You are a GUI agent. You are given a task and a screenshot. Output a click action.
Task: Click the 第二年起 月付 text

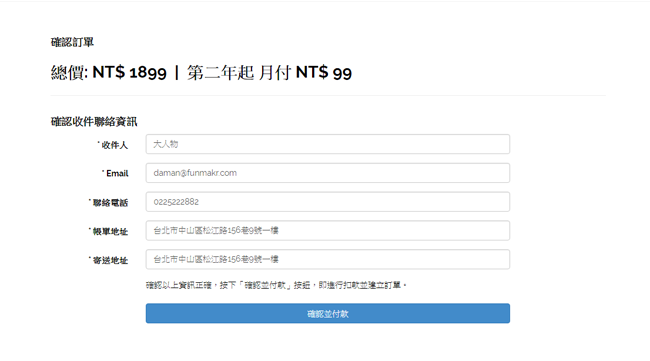point(239,73)
